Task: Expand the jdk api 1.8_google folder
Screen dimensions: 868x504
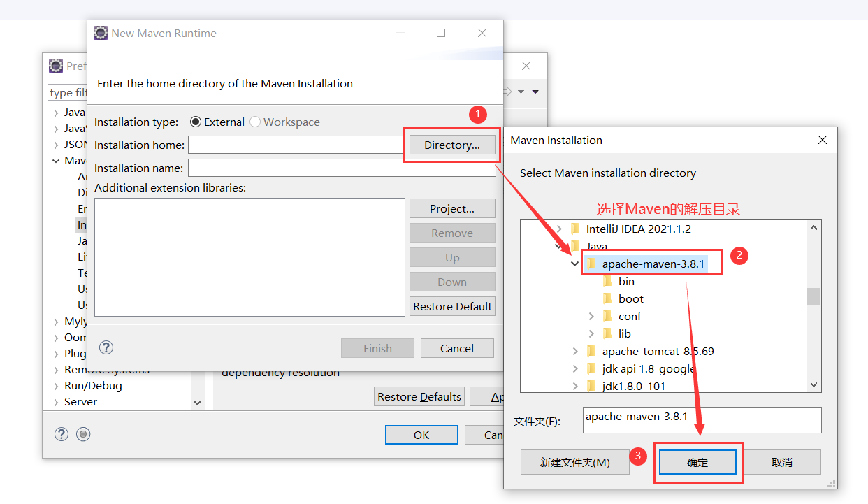Action: point(574,368)
